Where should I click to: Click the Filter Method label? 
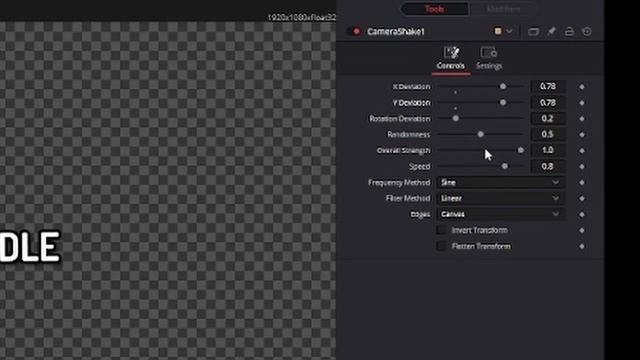pos(408,198)
